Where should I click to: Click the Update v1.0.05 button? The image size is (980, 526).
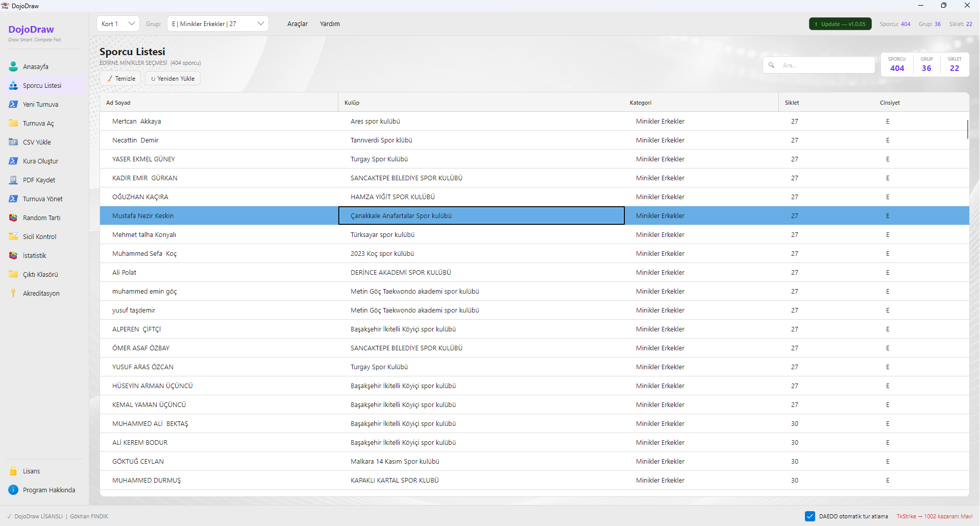840,24
